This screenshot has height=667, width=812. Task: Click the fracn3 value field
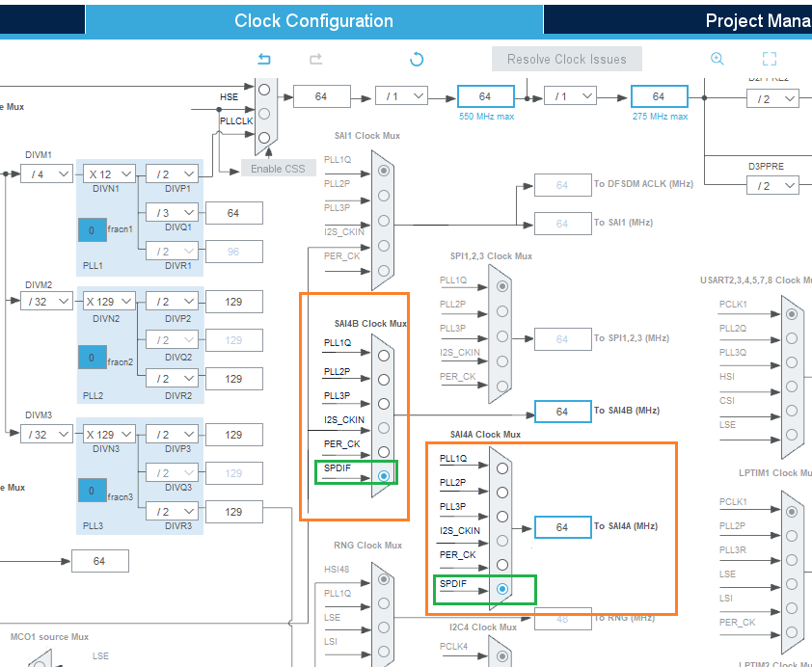(x=93, y=491)
